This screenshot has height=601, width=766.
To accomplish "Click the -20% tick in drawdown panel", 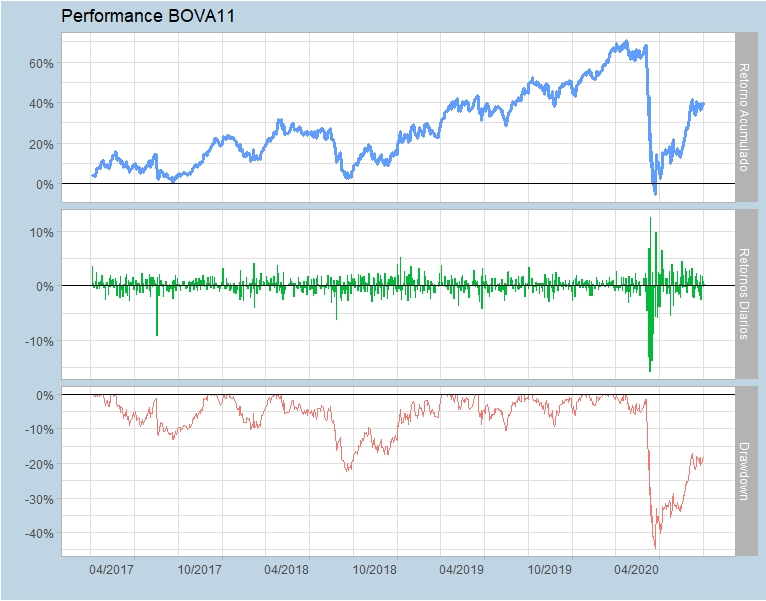I will (x=38, y=464).
